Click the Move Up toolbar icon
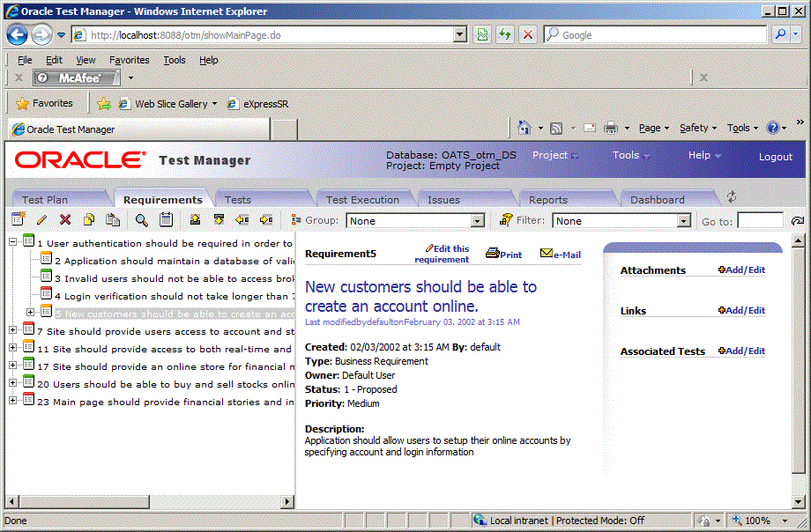 tap(195, 219)
